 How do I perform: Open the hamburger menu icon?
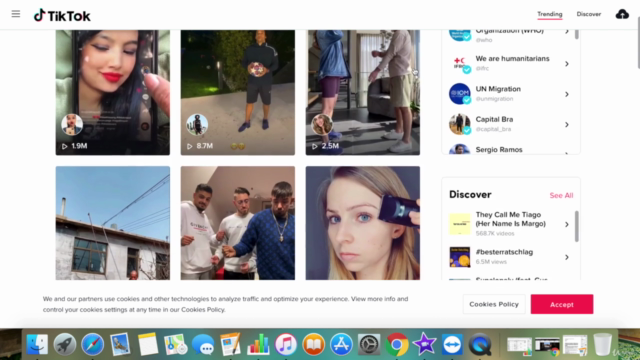pyautogui.click(x=16, y=14)
